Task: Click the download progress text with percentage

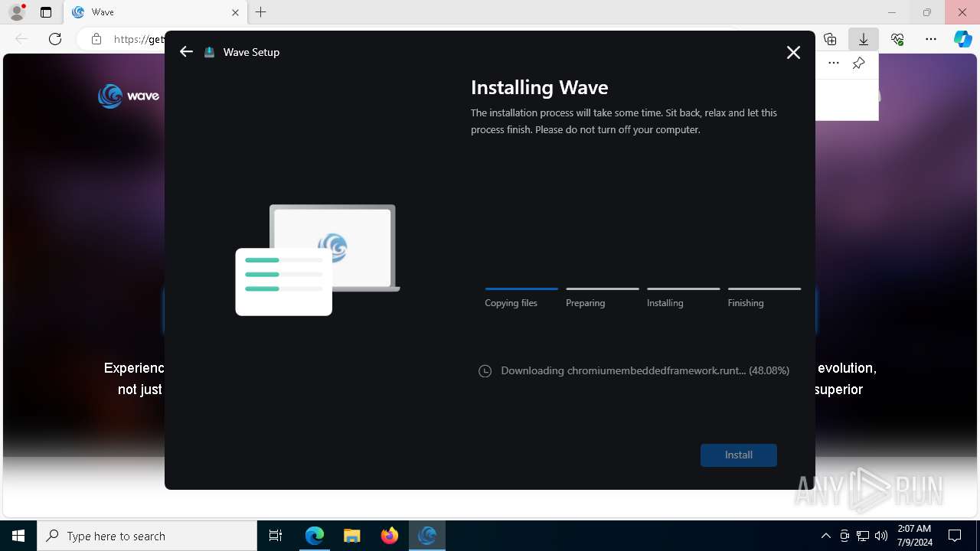Action: (x=645, y=370)
